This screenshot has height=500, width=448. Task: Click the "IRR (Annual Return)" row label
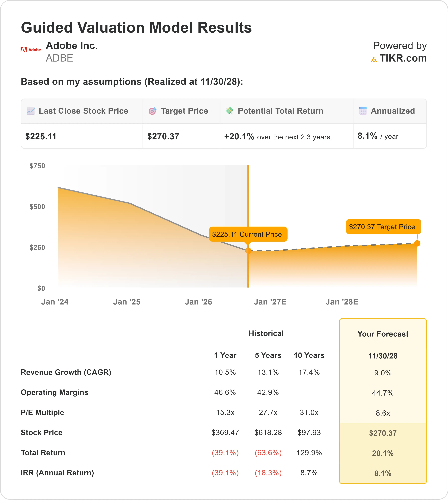pyautogui.click(x=57, y=473)
